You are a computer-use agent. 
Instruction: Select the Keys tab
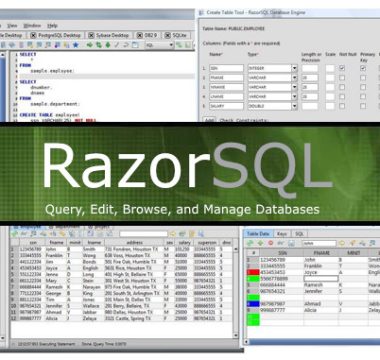[282, 234]
